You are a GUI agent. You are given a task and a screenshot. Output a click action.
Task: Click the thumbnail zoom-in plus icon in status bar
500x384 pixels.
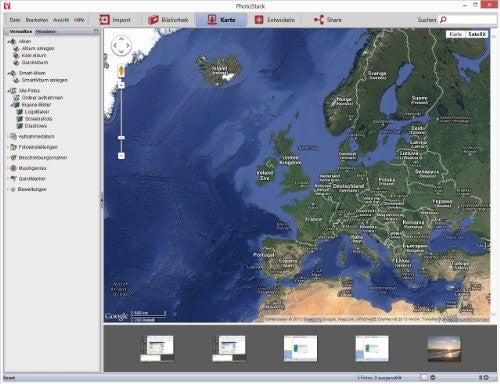tap(486, 377)
